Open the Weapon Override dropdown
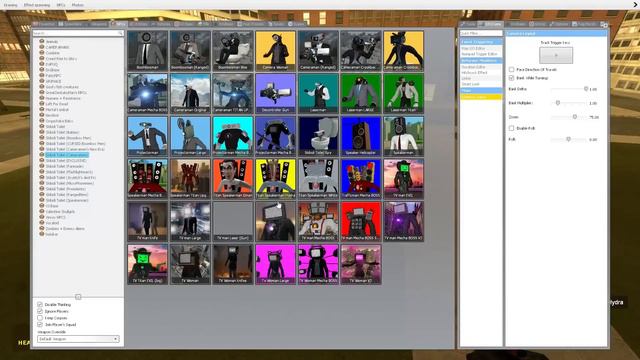This screenshot has height=360, width=640. (x=78, y=339)
